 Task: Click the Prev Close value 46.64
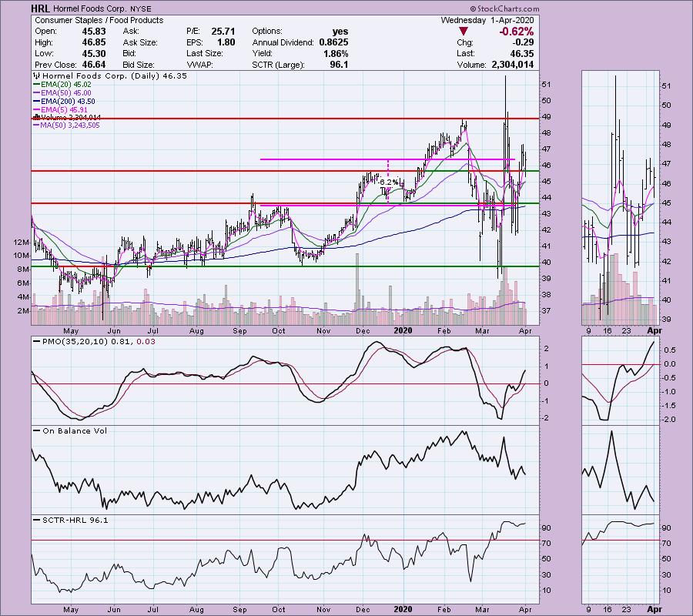94,65
